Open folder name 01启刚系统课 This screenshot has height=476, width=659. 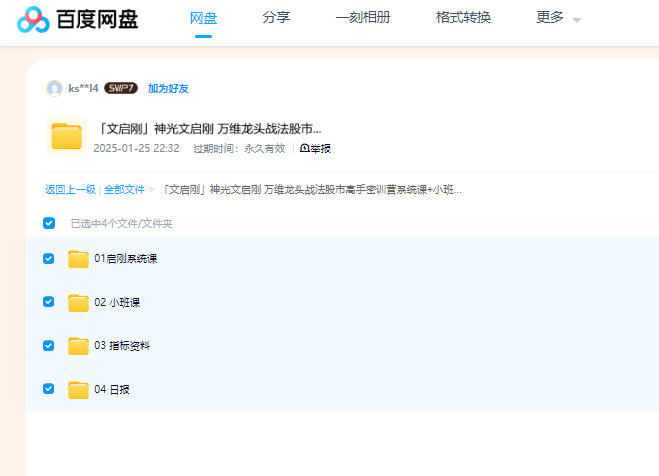coord(126,258)
